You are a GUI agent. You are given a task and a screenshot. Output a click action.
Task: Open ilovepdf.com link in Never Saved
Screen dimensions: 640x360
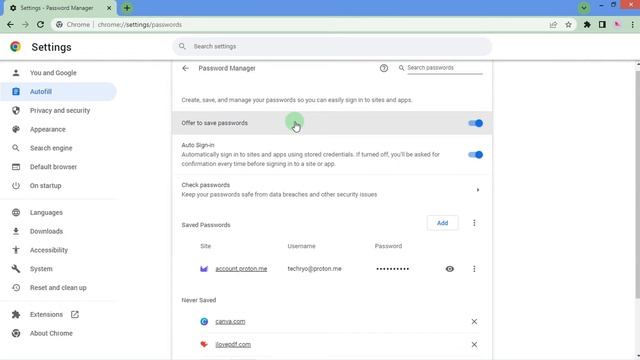point(233,344)
